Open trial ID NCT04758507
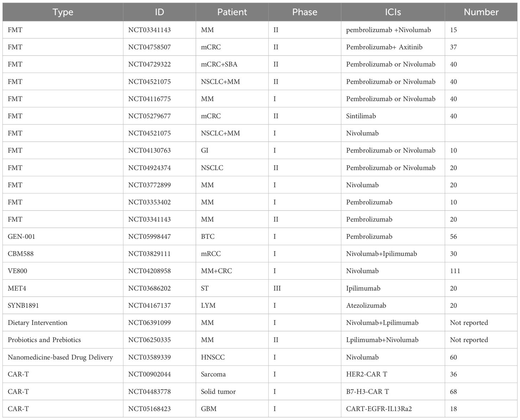The height and width of the screenshot is (420, 520). coord(149,47)
